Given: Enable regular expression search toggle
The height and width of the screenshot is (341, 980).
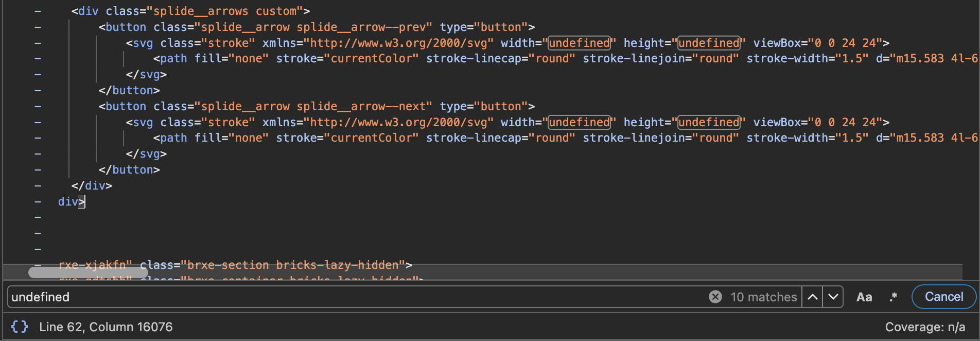Looking at the screenshot, I should pyautogui.click(x=893, y=297).
